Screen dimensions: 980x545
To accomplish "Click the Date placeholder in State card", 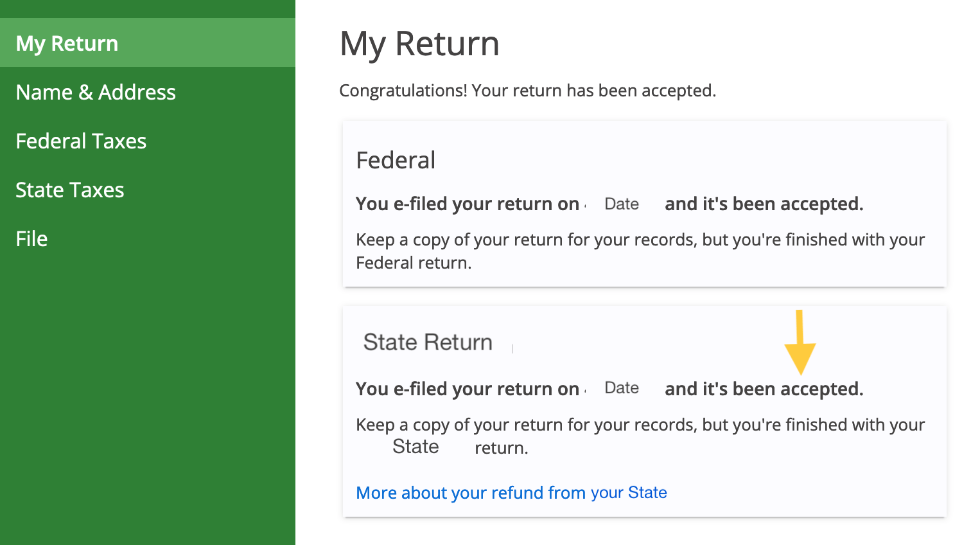I will (x=621, y=388).
